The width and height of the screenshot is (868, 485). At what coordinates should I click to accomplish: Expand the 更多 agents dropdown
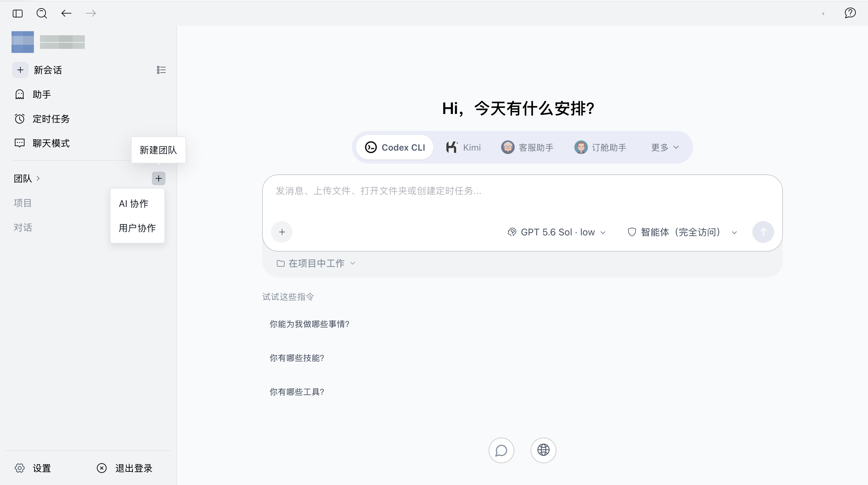pyautogui.click(x=665, y=148)
